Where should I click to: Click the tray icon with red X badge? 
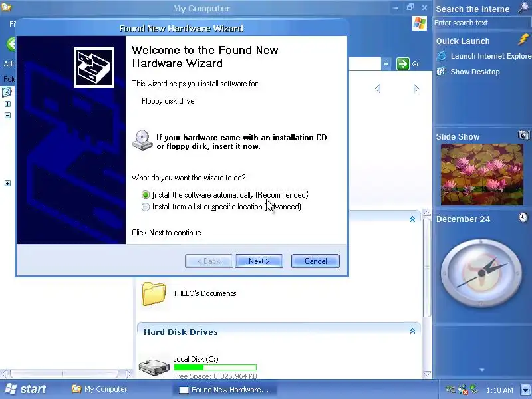(462, 390)
